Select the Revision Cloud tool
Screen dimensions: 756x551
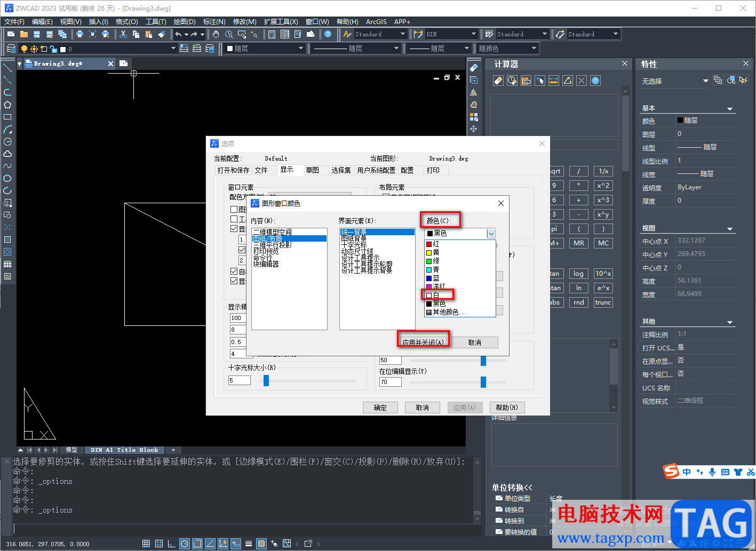coord(7,154)
